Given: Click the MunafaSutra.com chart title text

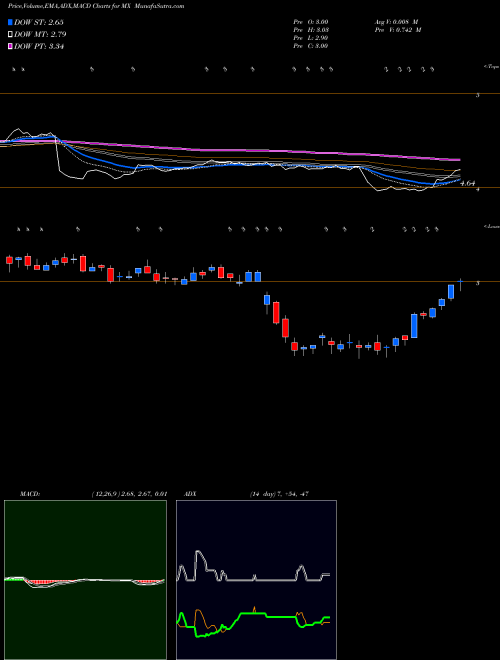Looking at the screenshot, I should (x=96, y=6).
